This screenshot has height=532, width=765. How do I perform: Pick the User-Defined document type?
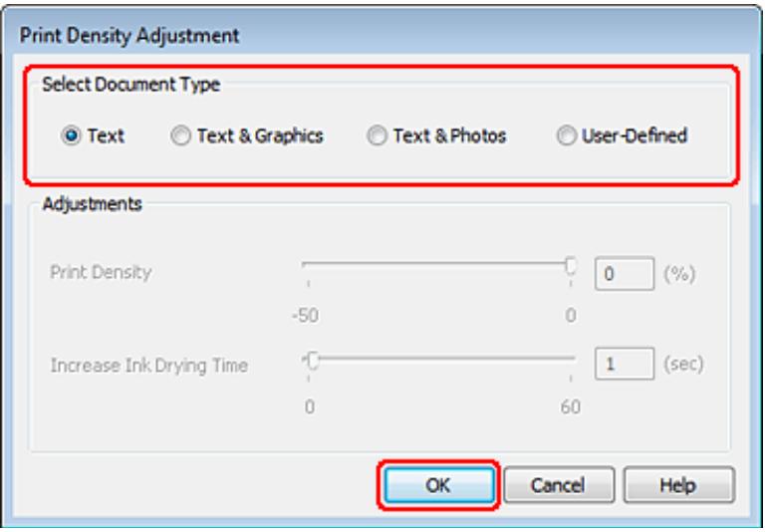(566, 136)
